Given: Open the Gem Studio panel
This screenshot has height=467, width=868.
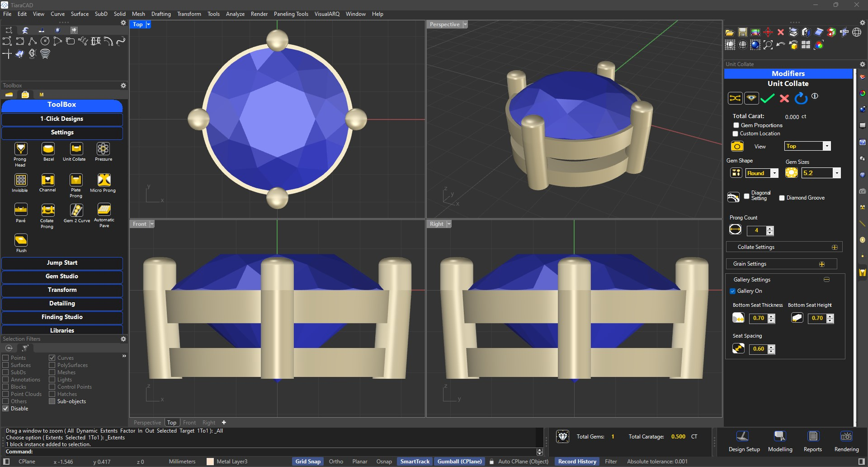Looking at the screenshot, I should [62, 276].
